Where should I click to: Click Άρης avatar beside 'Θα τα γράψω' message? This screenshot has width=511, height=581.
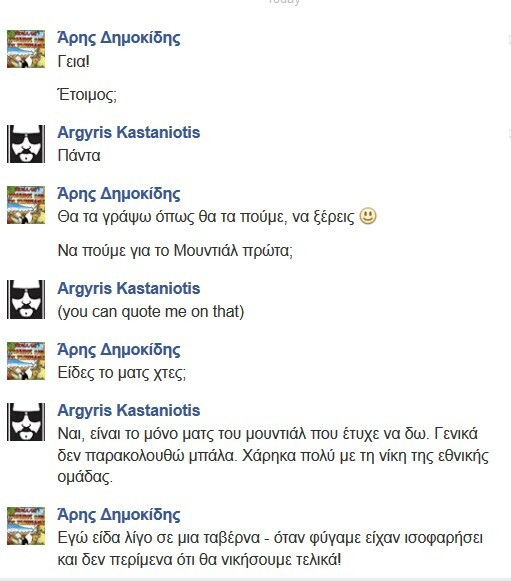26,205
